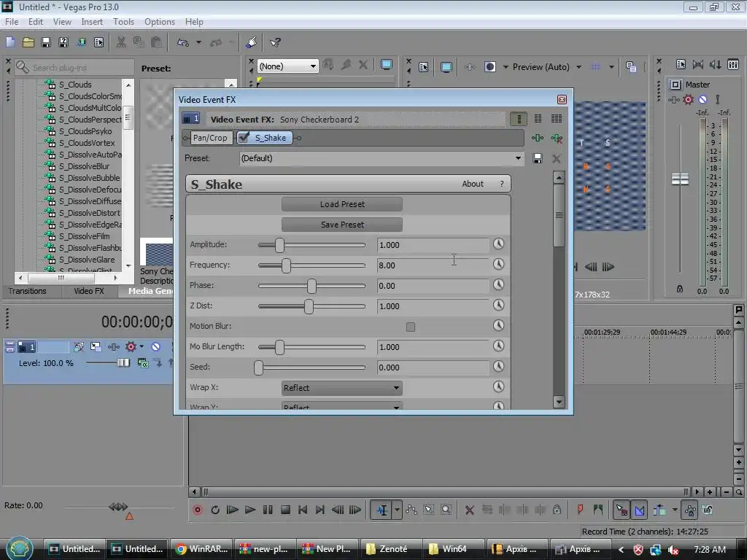Image resolution: width=747 pixels, height=560 pixels.
Task: Animate Seed with its clock icon
Action: tap(498, 366)
